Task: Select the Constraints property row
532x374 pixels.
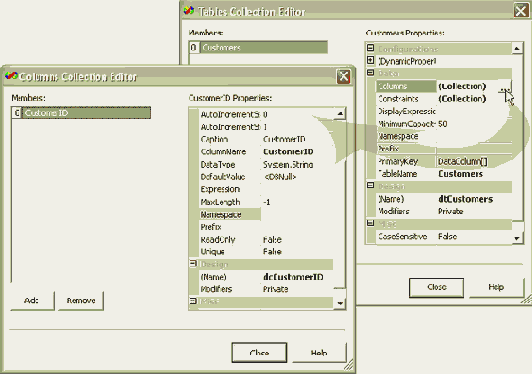Action: click(443, 99)
